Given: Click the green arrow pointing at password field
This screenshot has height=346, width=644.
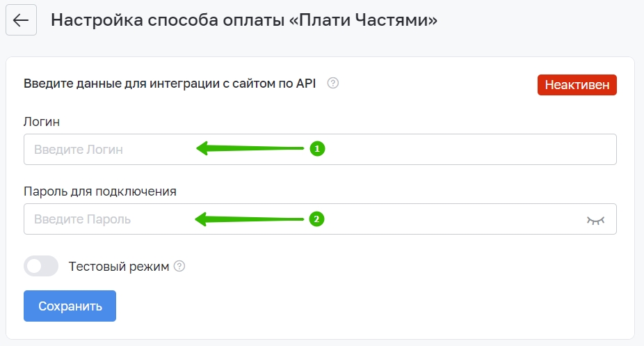Looking at the screenshot, I should coord(249,219).
